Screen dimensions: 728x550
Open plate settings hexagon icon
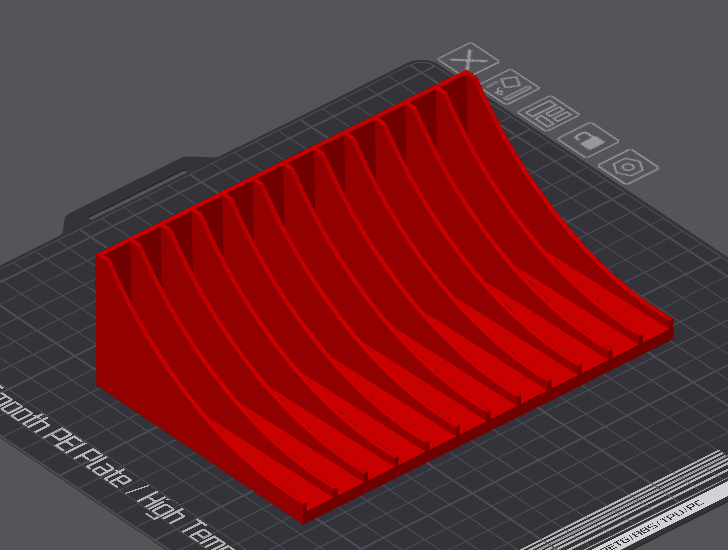point(628,167)
